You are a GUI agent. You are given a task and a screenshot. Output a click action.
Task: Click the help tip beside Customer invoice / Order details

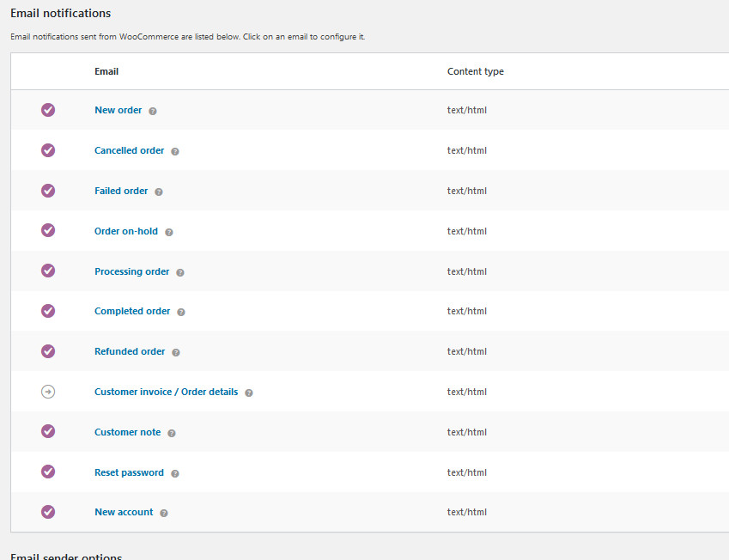[249, 393]
